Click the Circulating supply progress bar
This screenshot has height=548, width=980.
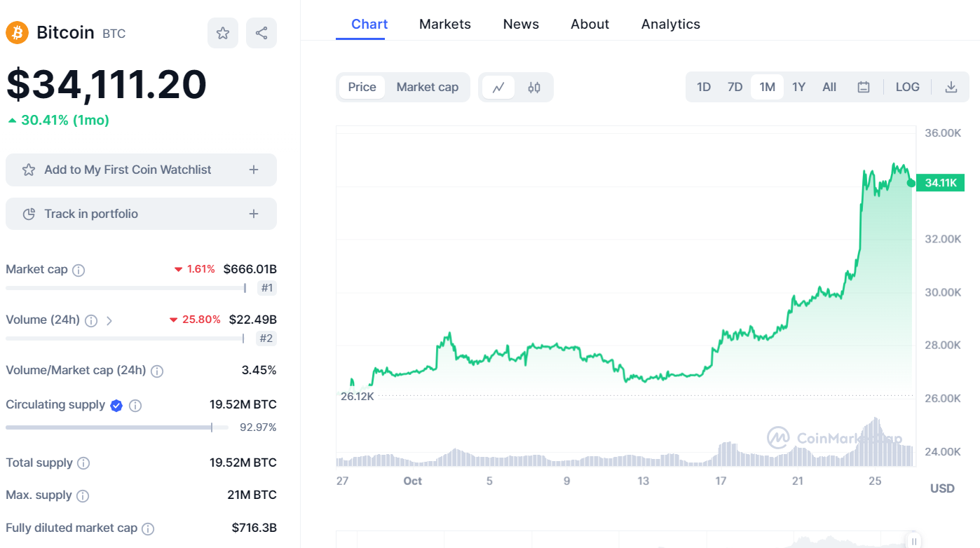117,427
